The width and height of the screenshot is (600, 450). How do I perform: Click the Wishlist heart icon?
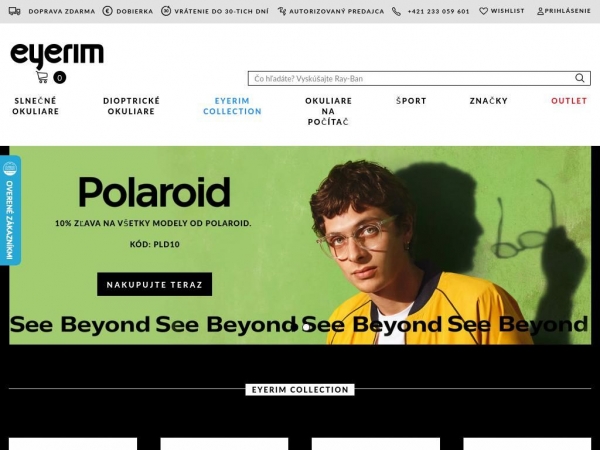point(483,11)
